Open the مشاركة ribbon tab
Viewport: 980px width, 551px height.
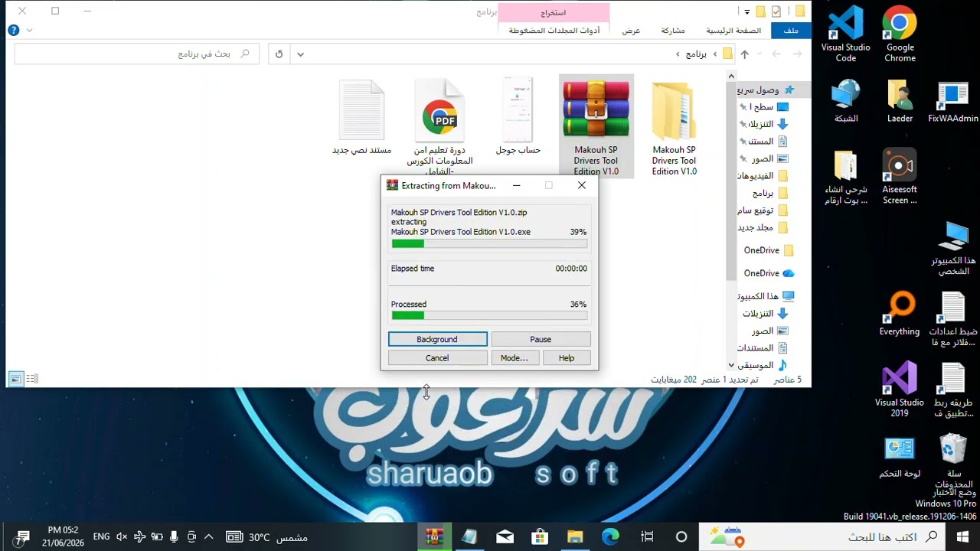click(673, 31)
